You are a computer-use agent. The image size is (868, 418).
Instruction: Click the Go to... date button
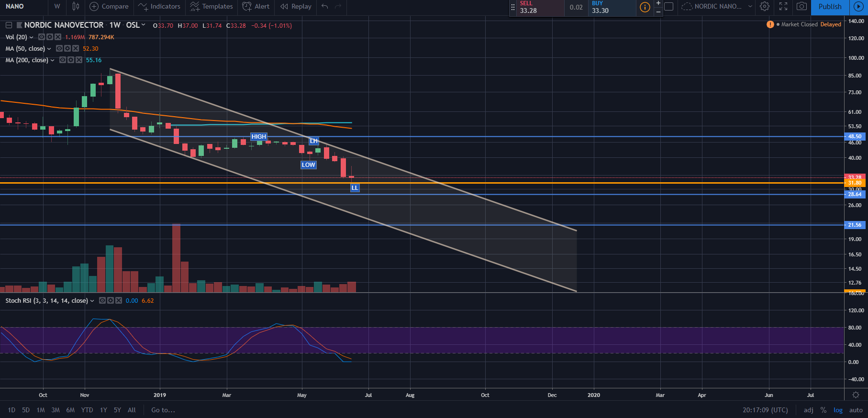163,410
